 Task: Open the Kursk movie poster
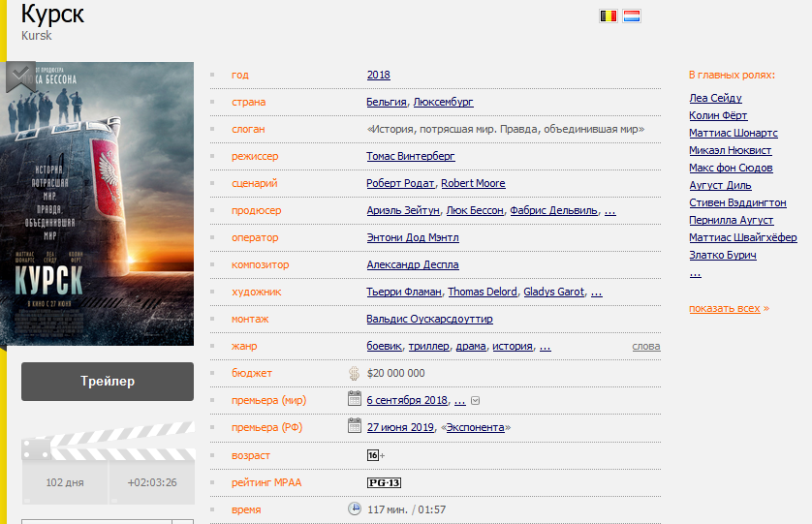click(x=97, y=203)
